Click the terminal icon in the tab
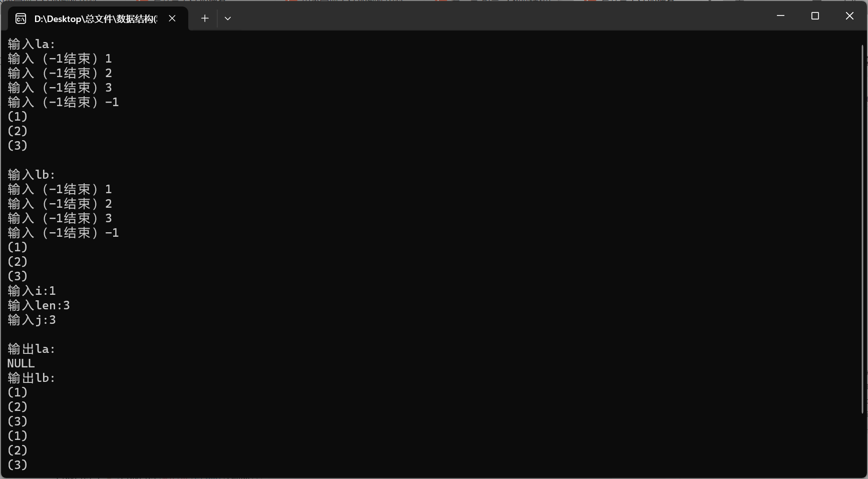 click(21, 19)
